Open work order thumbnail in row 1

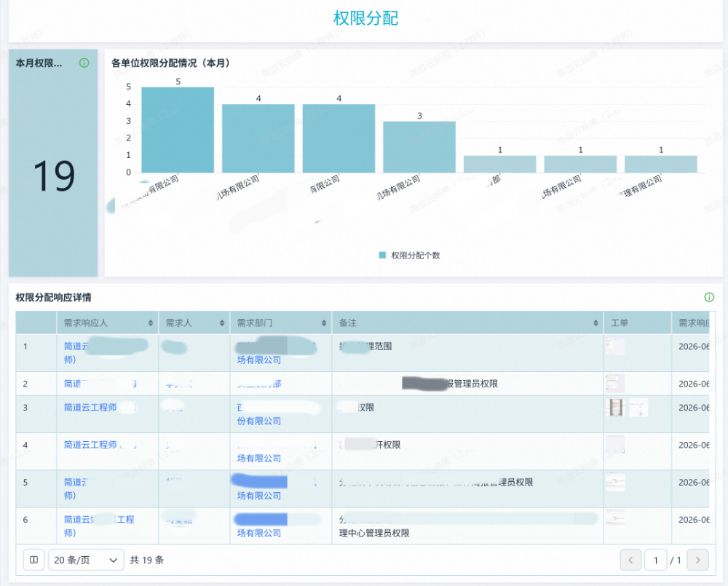(x=615, y=347)
